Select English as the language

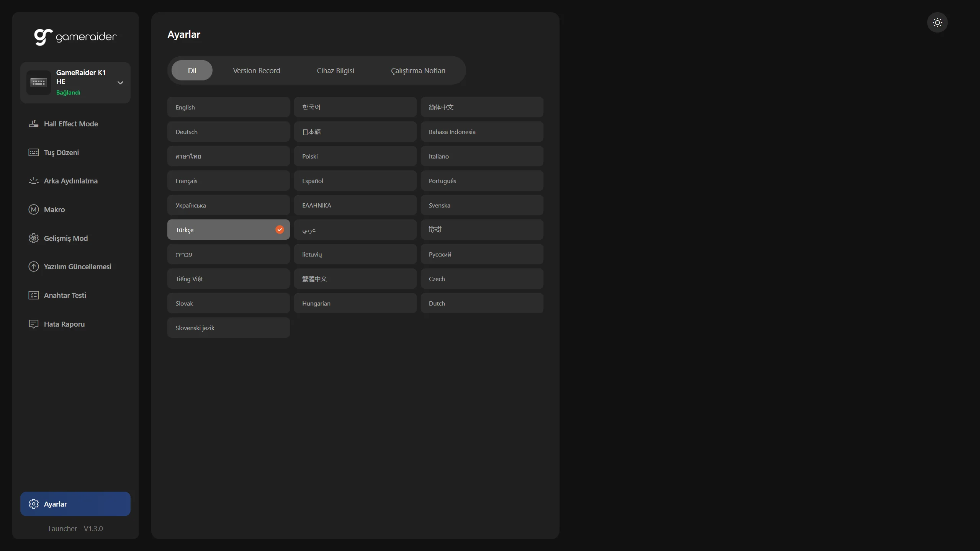[228, 107]
